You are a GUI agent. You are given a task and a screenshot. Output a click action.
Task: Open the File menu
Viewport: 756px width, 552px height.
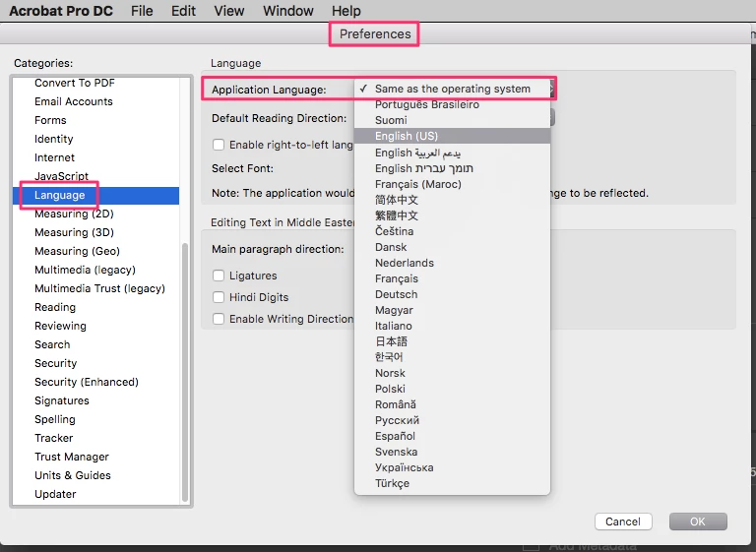(142, 11)
